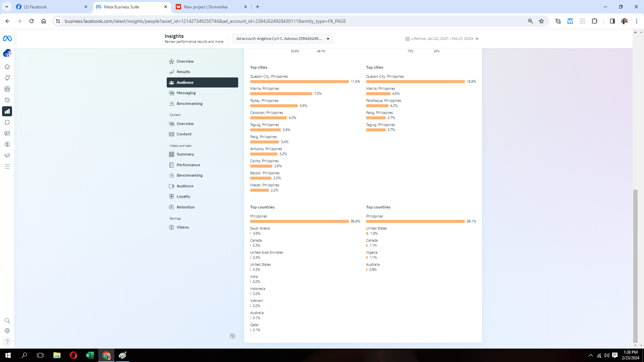Open File Explorer from taskbar

tap(57, 355)
